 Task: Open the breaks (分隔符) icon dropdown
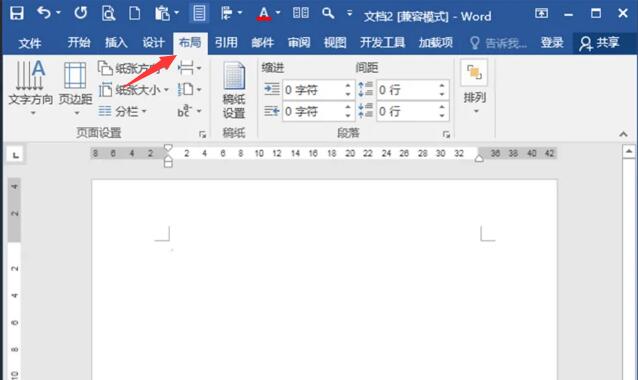[x=190, y=68]
